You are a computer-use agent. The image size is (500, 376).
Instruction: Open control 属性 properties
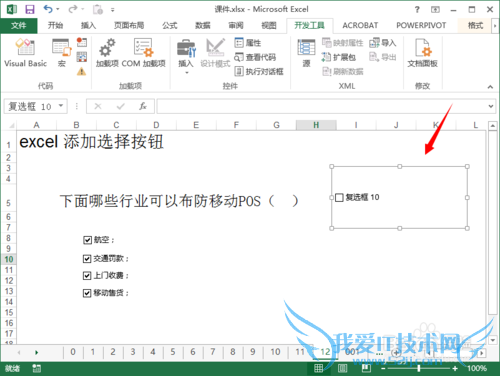pos(248,43)
